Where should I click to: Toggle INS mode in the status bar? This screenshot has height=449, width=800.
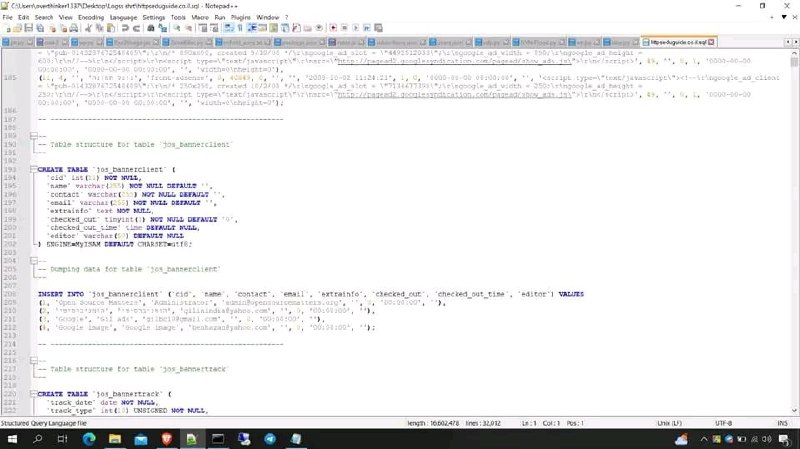(x=782, y=423)
